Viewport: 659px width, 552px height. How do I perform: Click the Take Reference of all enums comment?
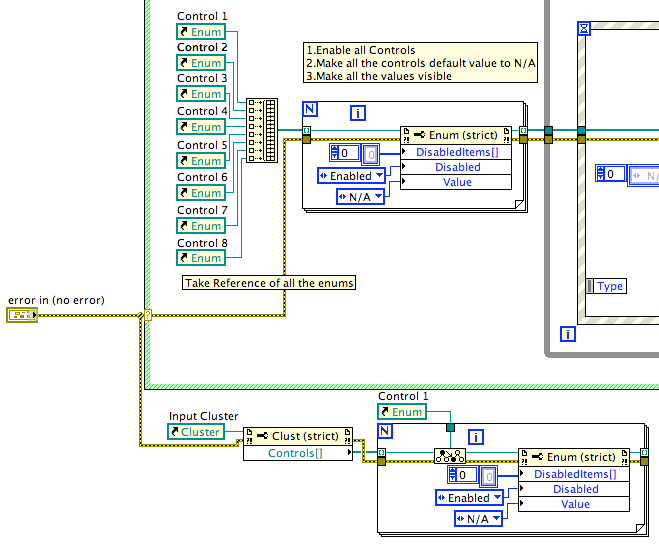point(269,283)
